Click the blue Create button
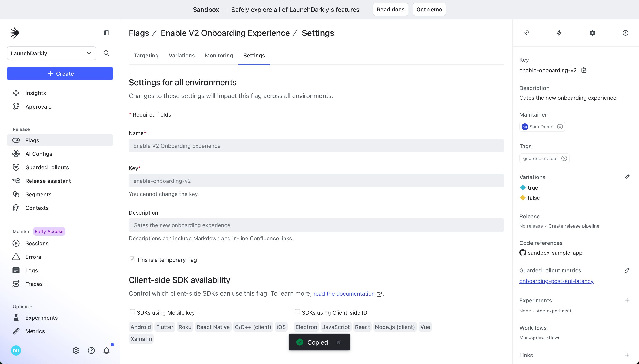639x364 pixels. point(60,73)
